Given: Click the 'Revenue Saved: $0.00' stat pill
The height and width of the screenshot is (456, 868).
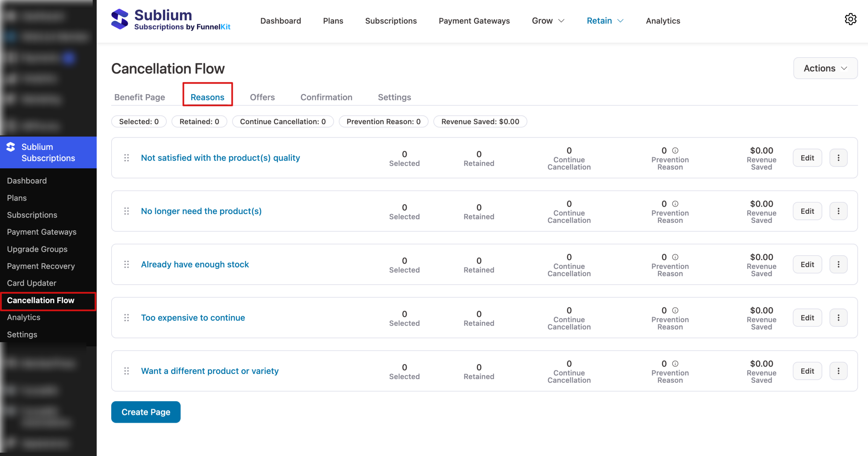Looking at the screenshot, I should pos(480,121).
